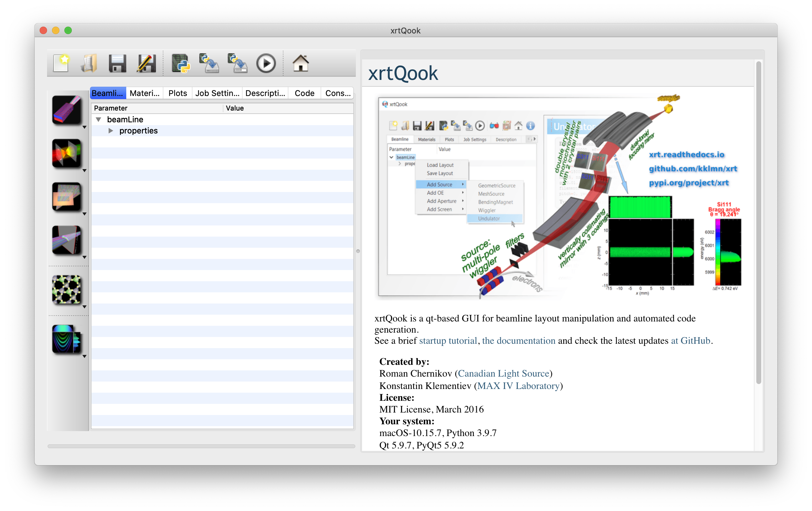This screenshot has height=511, width=812.
Task: Create a new beamline layout
Action: 61,63
